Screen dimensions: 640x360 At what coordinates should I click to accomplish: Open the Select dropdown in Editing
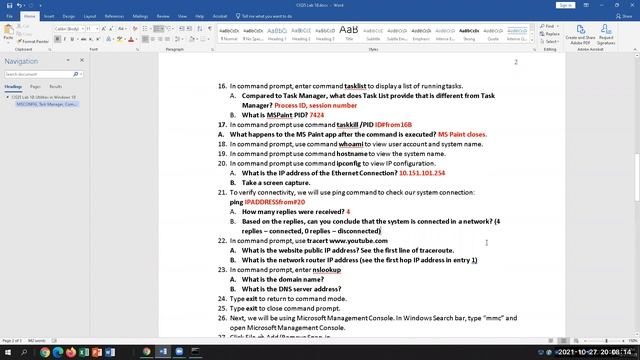click(x=549, y=41)
